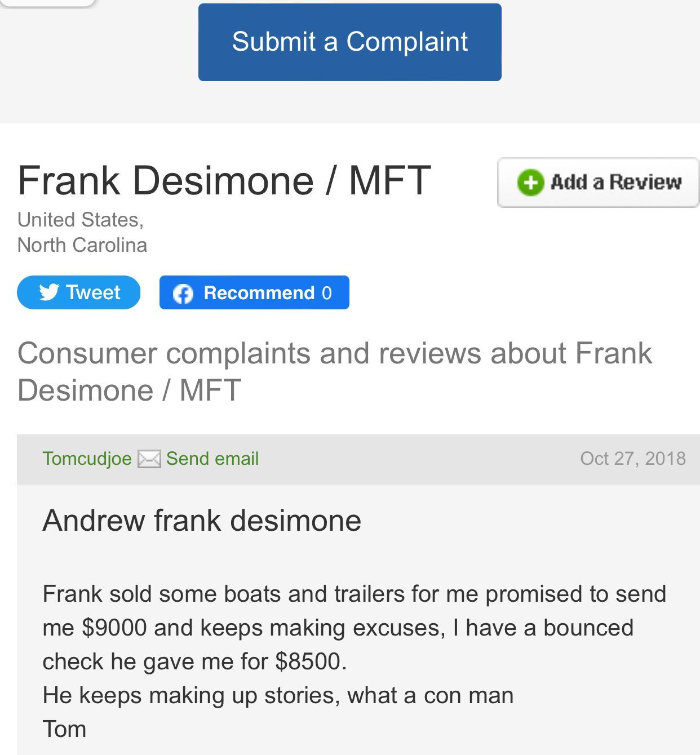This screenshot has width=700, height=755.
Task: Click the Consumer complaints and reviews heading
Action: click(x=334, y=371)
